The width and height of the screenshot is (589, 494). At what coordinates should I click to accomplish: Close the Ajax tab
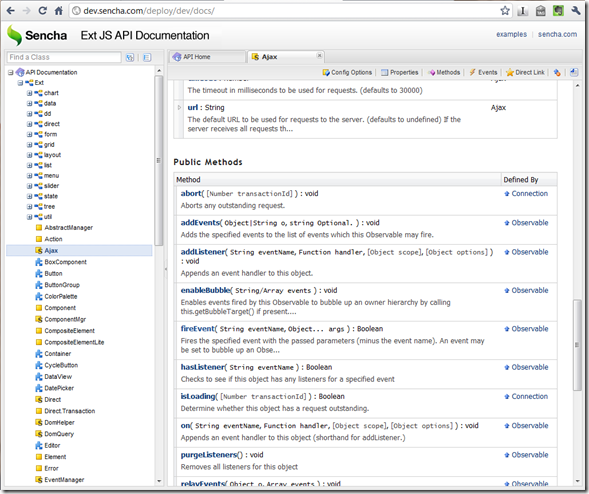[319, 56]
